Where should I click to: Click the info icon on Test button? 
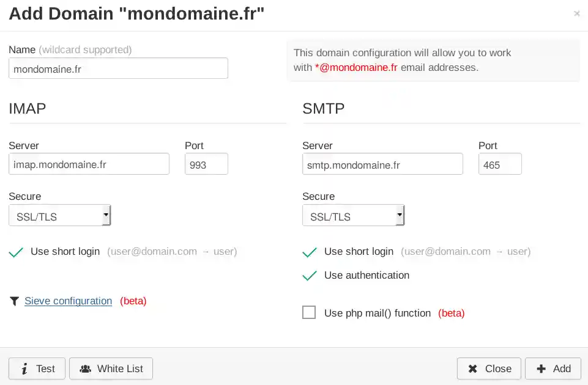click(x=24, y=369)
